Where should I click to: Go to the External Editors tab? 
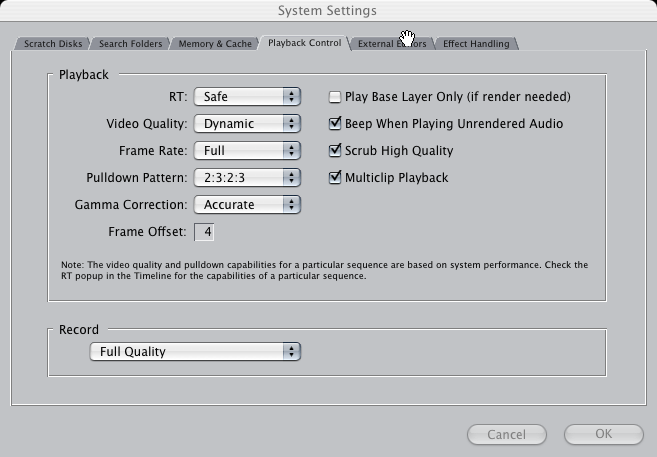[x=392, y=44]
